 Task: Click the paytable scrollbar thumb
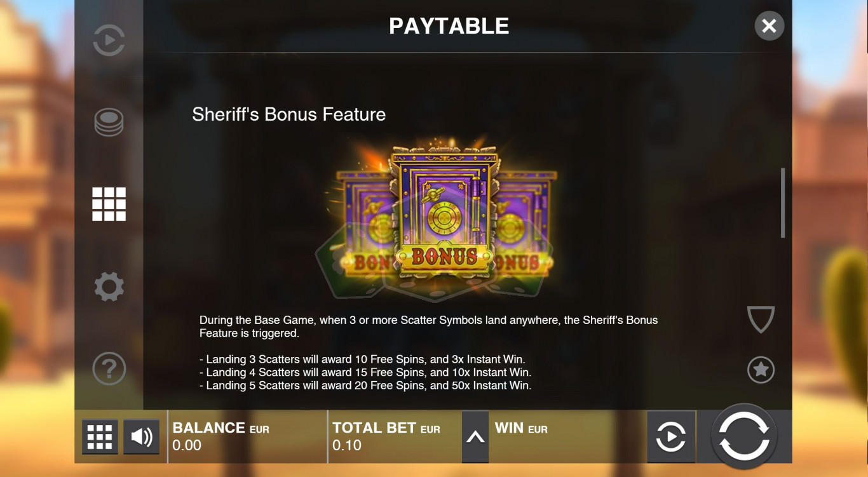(x=783, y=203)
